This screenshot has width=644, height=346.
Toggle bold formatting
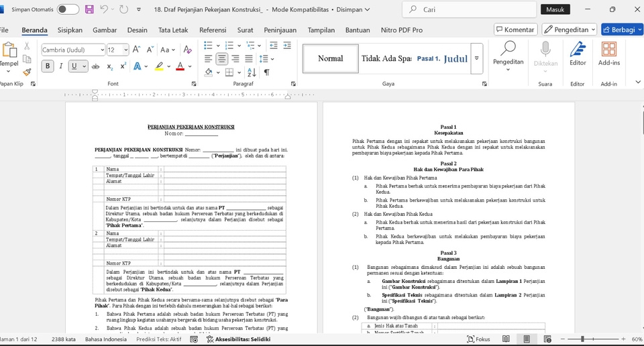pos(48,66)
